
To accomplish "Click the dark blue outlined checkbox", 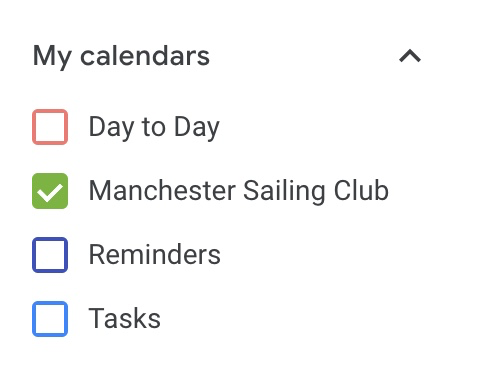I will pos(50,255).
